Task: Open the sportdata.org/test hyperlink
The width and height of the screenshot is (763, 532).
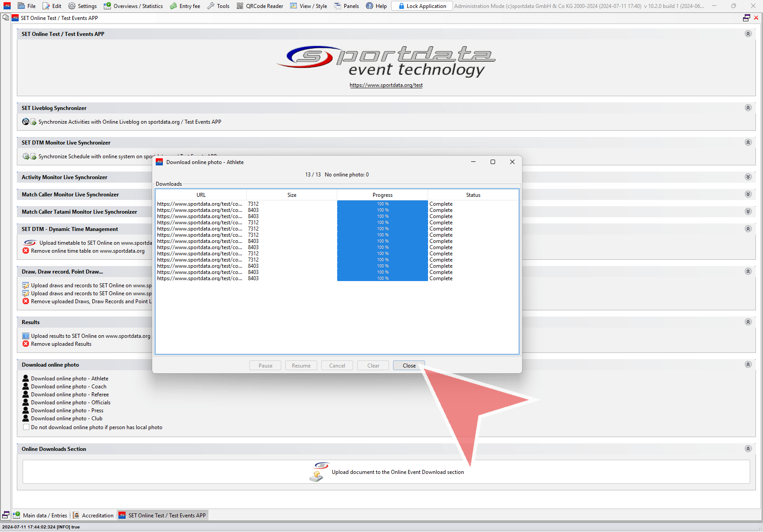Action: click(x=386, y=85)
